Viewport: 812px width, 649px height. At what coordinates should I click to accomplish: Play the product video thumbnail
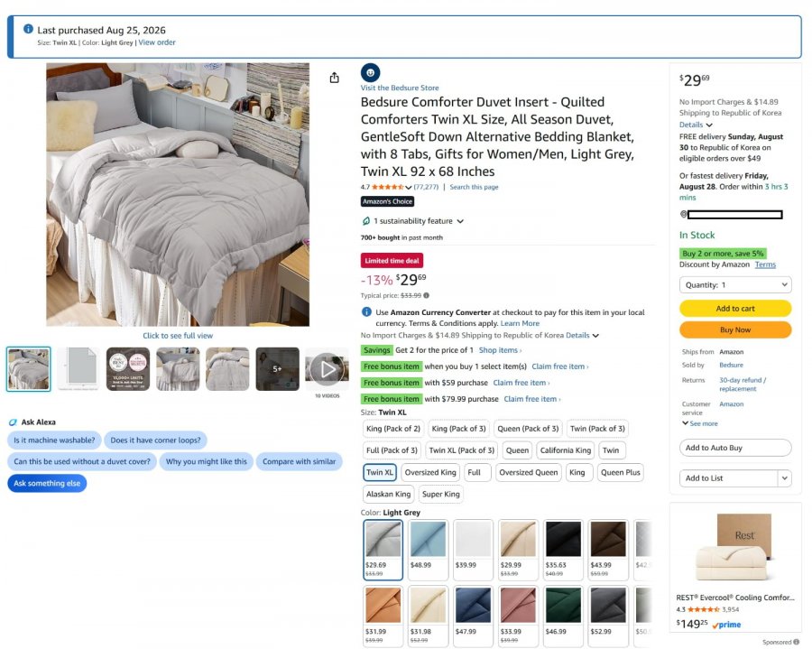(x=327, y=369)
